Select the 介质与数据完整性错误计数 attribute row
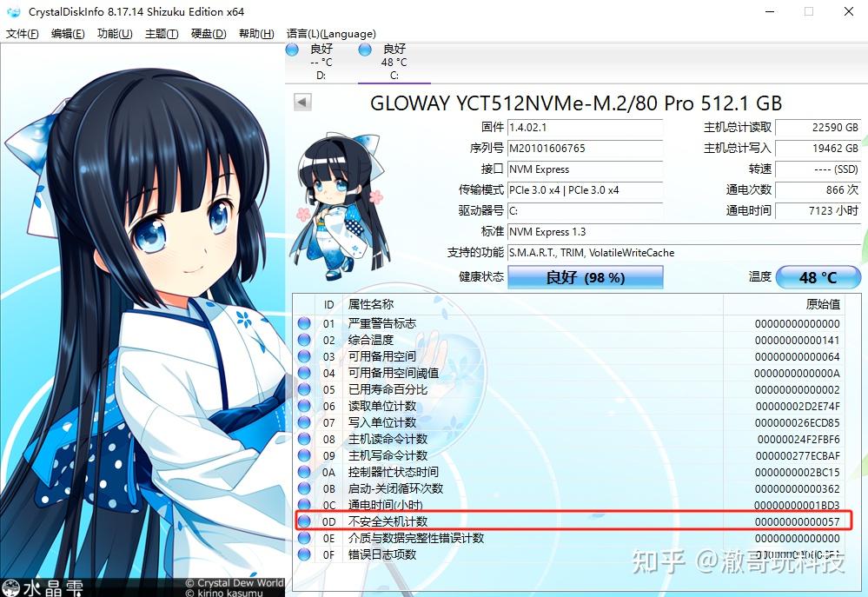 pos(569,538)
